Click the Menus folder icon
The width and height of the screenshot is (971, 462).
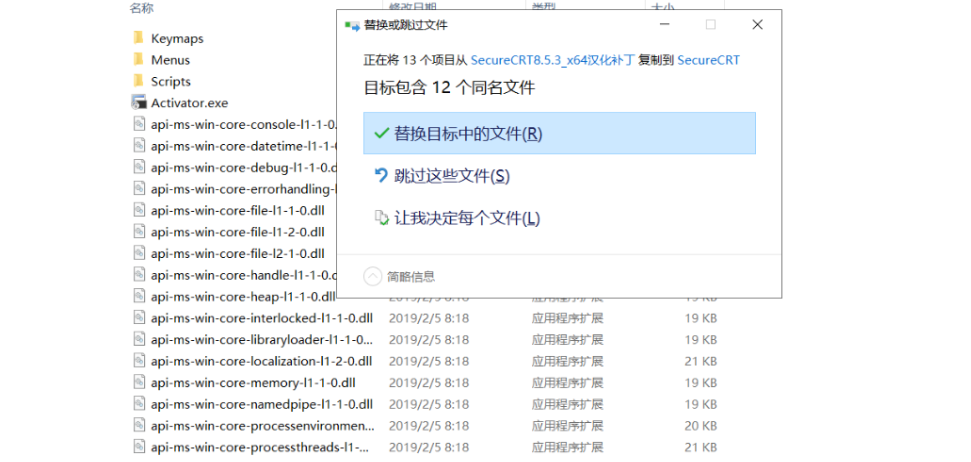point(138,59)
